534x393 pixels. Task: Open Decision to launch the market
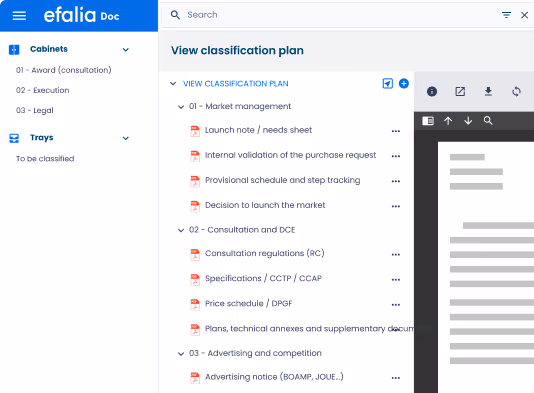265,205
